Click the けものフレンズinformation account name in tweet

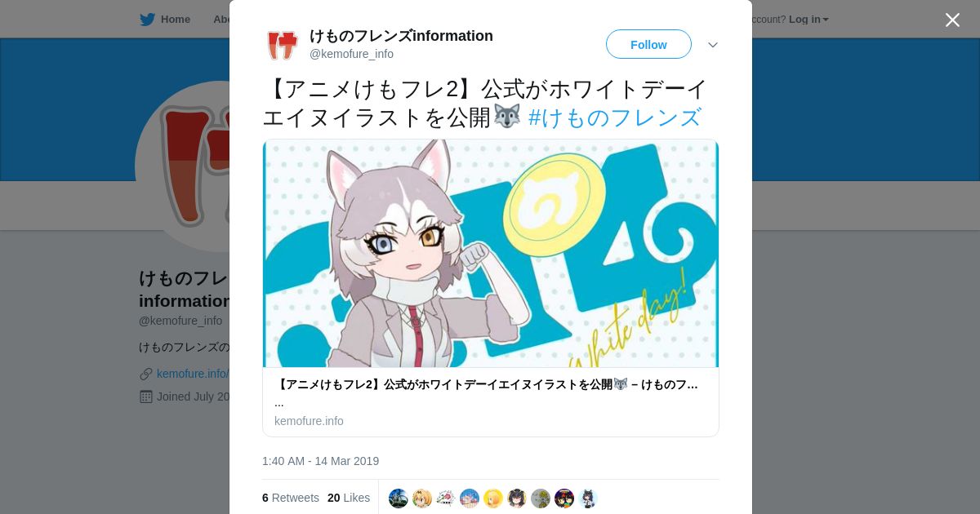(x=401, y=36)
